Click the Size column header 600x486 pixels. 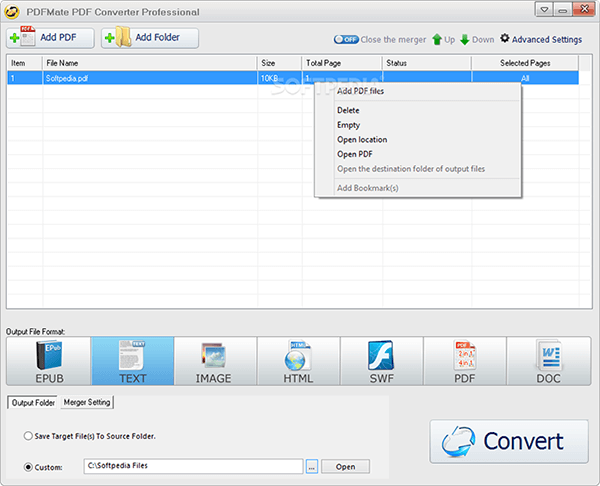point(280,63)
